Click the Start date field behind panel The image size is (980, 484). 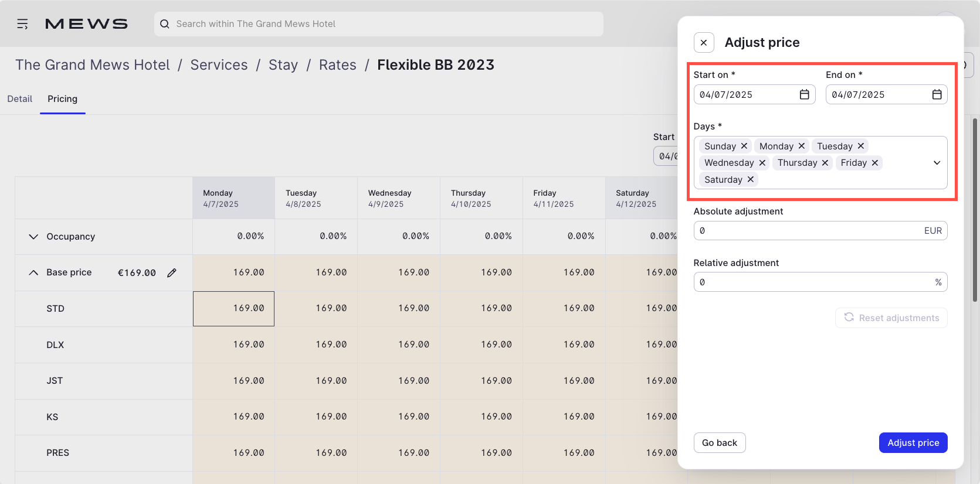666,156
